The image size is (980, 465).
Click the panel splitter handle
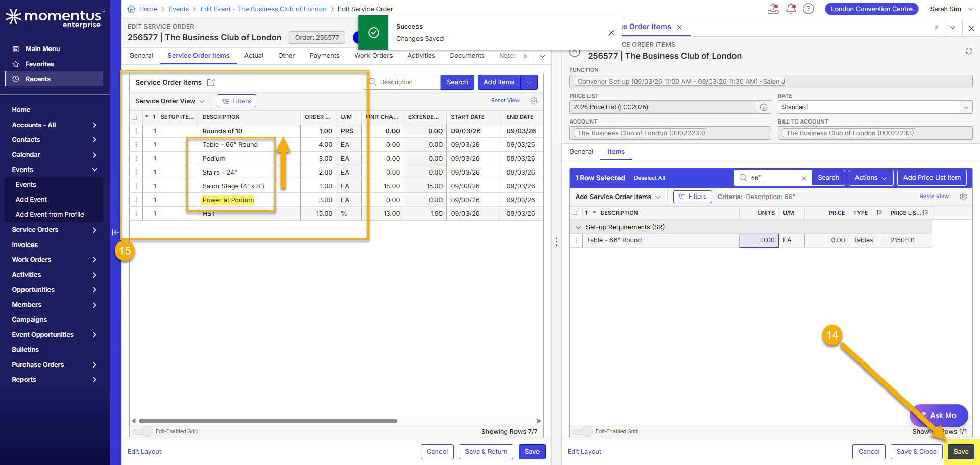[x=556, y=242]
